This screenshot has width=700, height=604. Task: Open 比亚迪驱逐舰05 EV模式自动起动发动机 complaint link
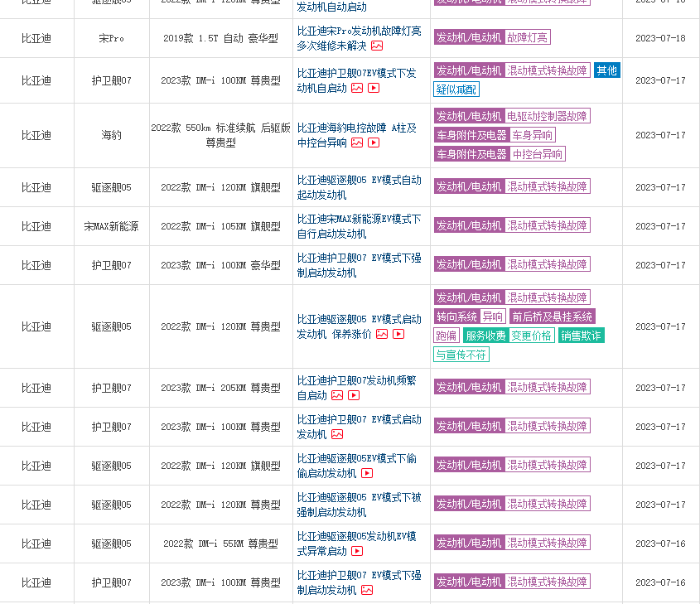point(359,187)
